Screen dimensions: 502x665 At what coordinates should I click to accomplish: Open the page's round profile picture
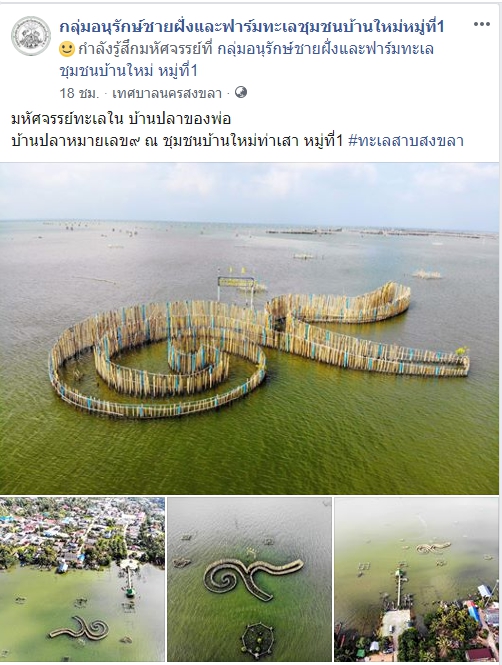click(x=31, y=36)
